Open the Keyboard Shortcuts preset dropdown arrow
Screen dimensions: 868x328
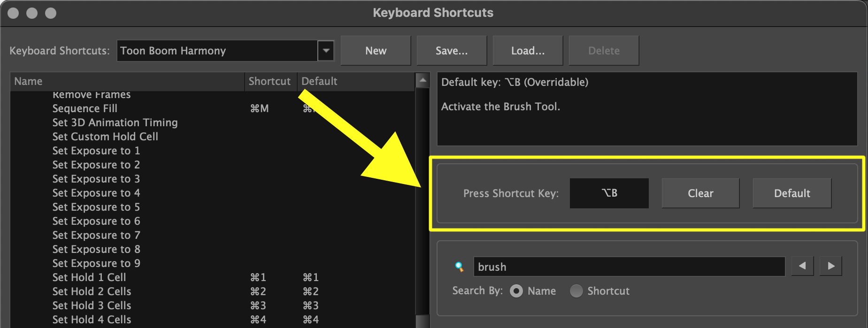(x=326, y=51)
